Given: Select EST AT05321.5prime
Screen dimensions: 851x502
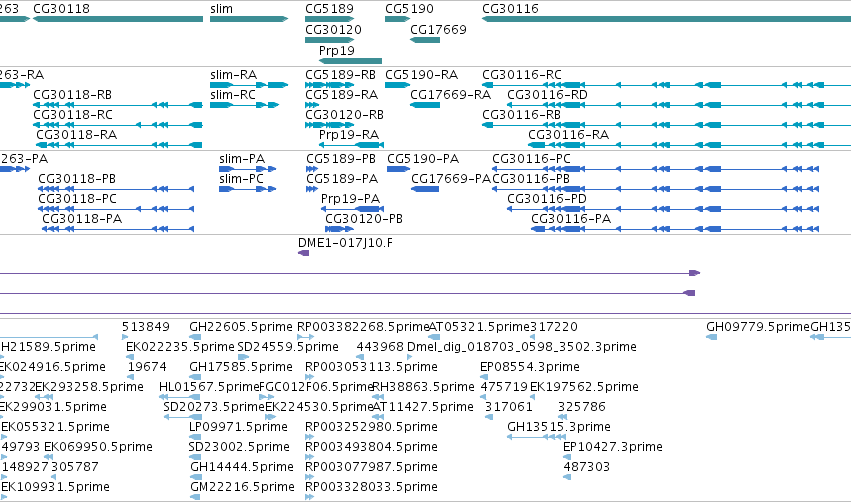Looking at the screenshot, I should pos(479,327).
